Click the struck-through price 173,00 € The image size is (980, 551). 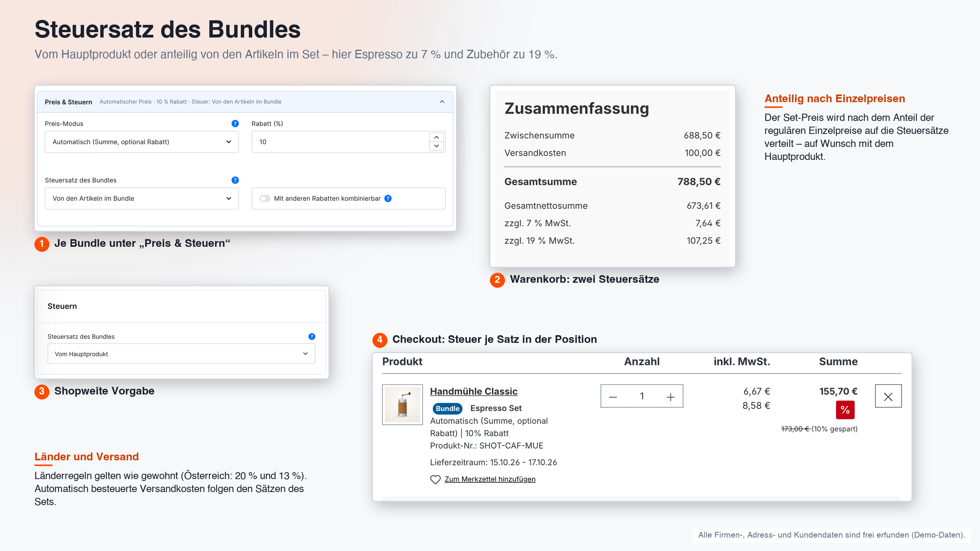click(795, 429)
